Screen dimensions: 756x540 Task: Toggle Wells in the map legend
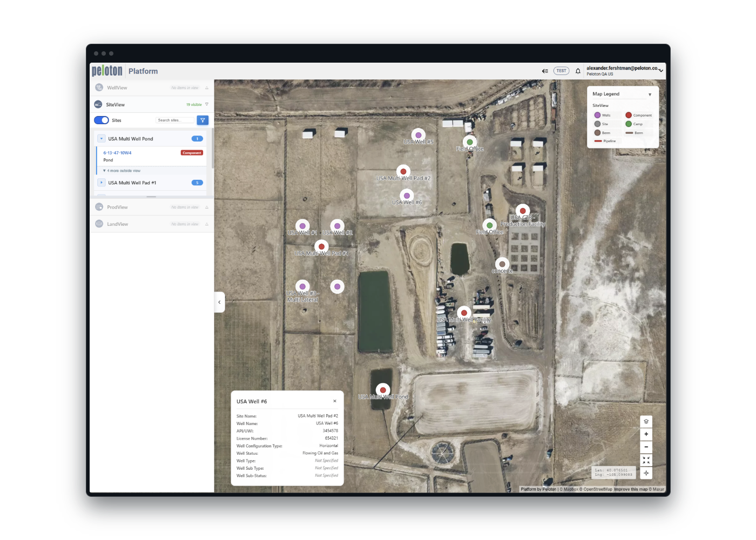[x=603, y=115]
